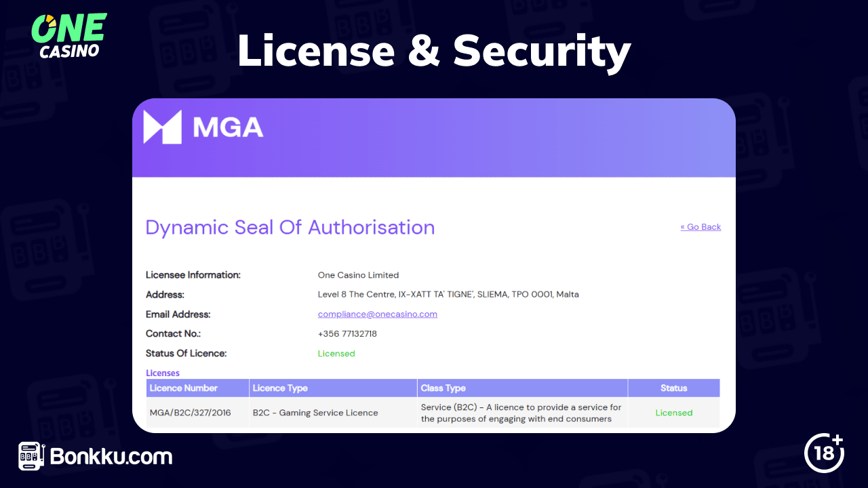
Task: Click the Licence Type column header
Action: coord(333,388)
